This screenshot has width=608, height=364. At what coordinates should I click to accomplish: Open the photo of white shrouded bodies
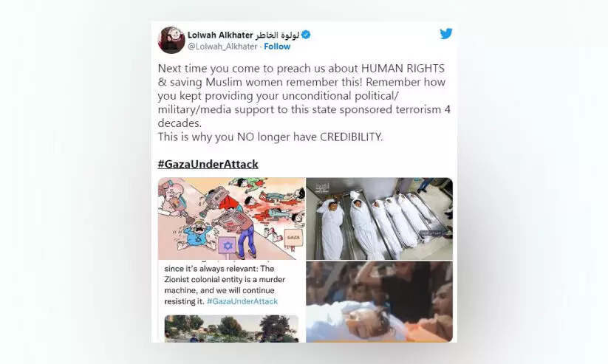(379, 219)
